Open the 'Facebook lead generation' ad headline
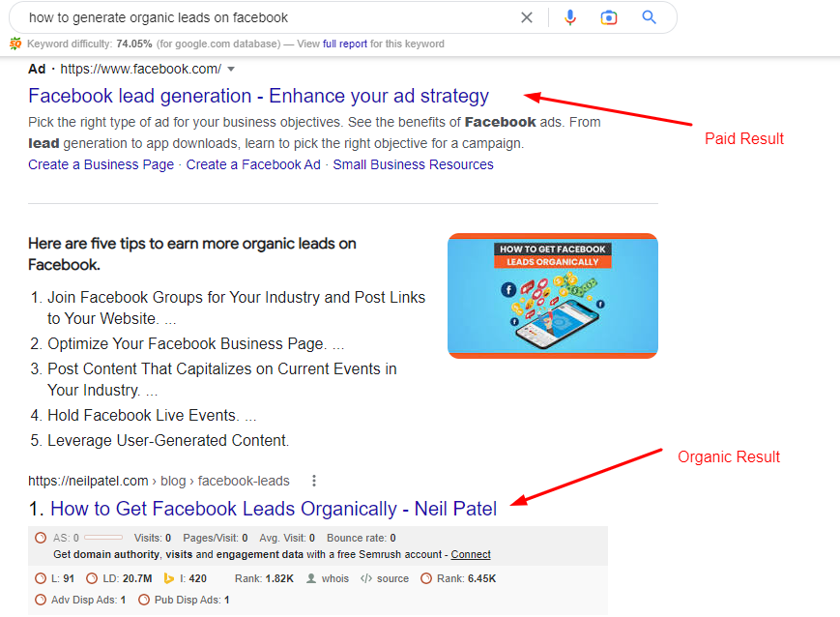Viewport: 840px width, 617px height. coord(258,96)
